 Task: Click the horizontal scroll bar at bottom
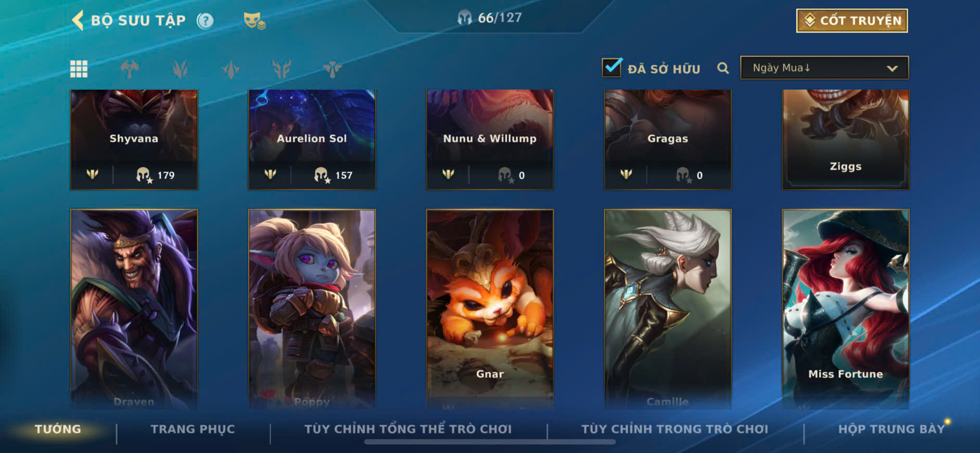click(x=490, y=442)
